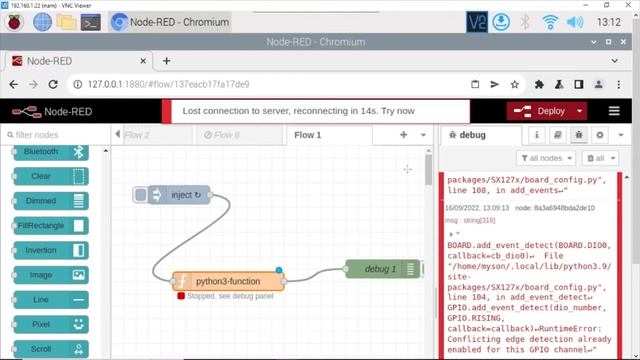Open the configuration nodes gear icon
640x360 pixels.
[x=600, y=135]
